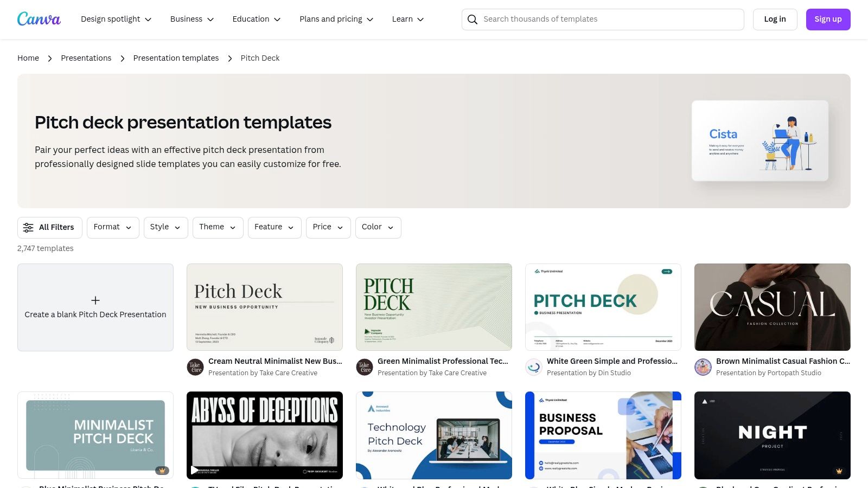Viewport: 868px width, 488px height.
Task: Open the Color filter dropdown
Action: [378, 228]
